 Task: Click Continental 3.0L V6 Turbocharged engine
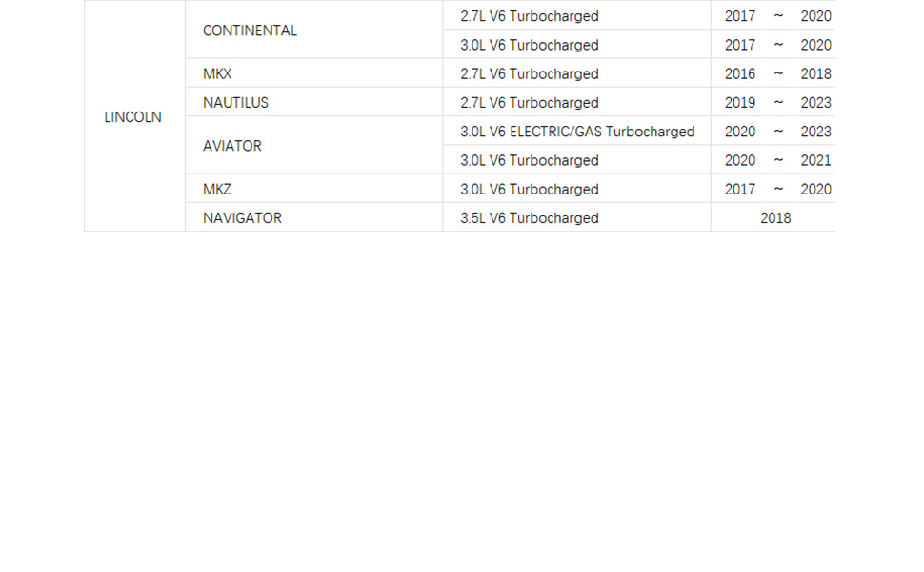tap(576, 44)
